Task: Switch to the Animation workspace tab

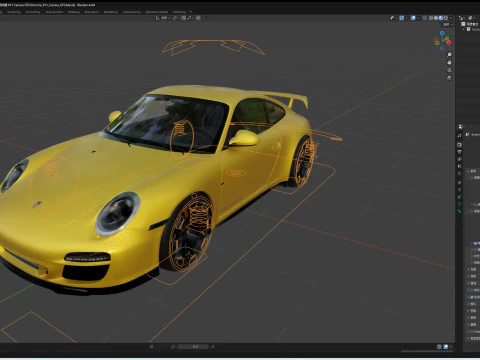Action: (x=92, y=12)
